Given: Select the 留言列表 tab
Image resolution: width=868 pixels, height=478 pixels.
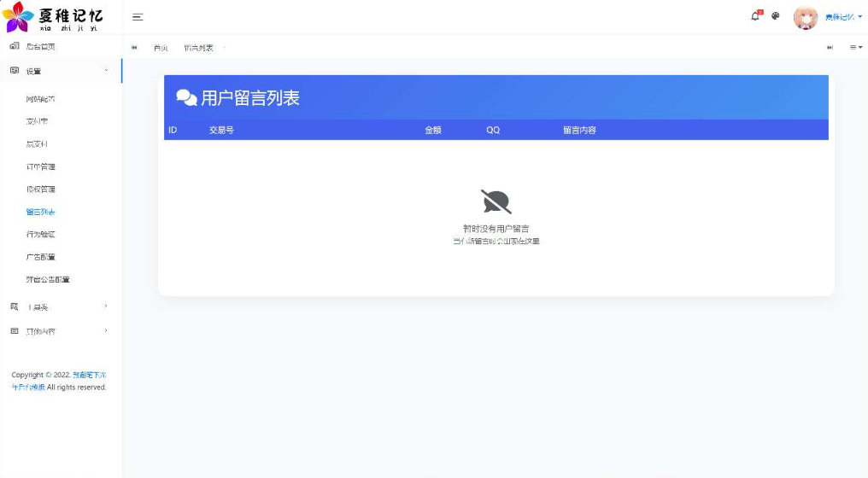Looking at the screenshot, I should (x=198, y=48).
